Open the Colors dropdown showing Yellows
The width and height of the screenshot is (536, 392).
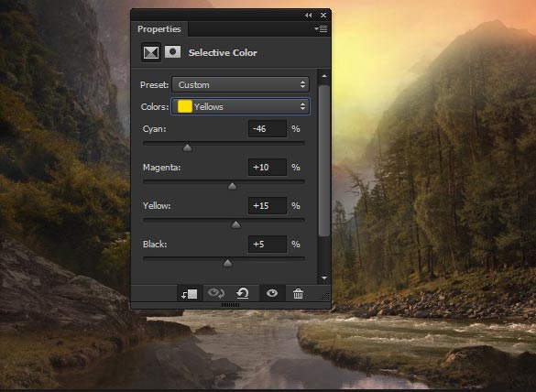click(x=240, y=106)
